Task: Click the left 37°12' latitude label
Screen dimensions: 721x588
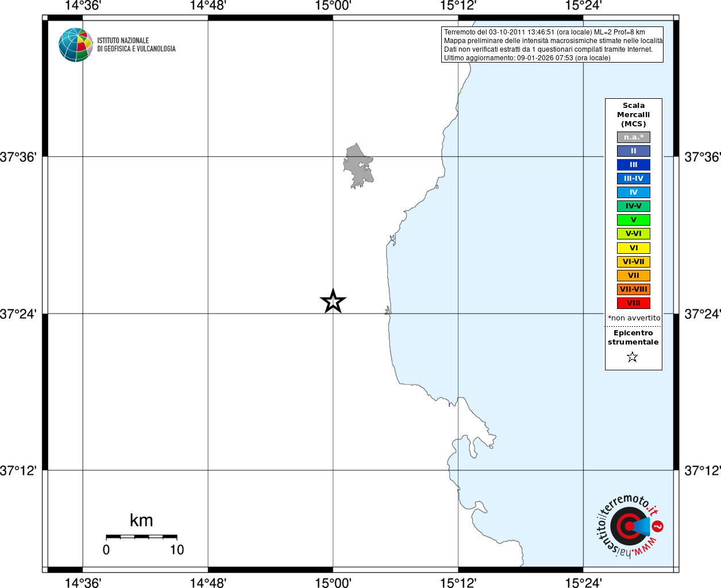Action: pyautogui.click(x=18, y=471)
